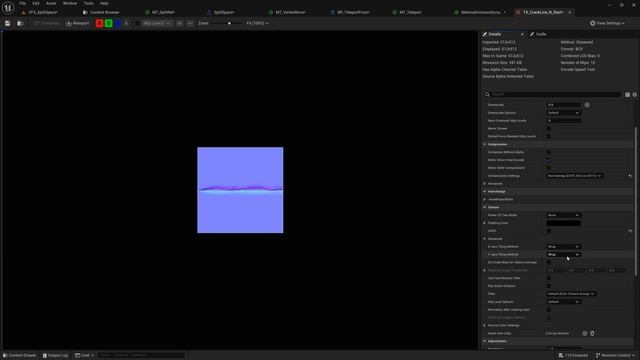Viewport: 640px width, 360px height.
Task: Toggle Do Scale Mips for Alpha Coverage checkbox
Action: pos(549,262)
